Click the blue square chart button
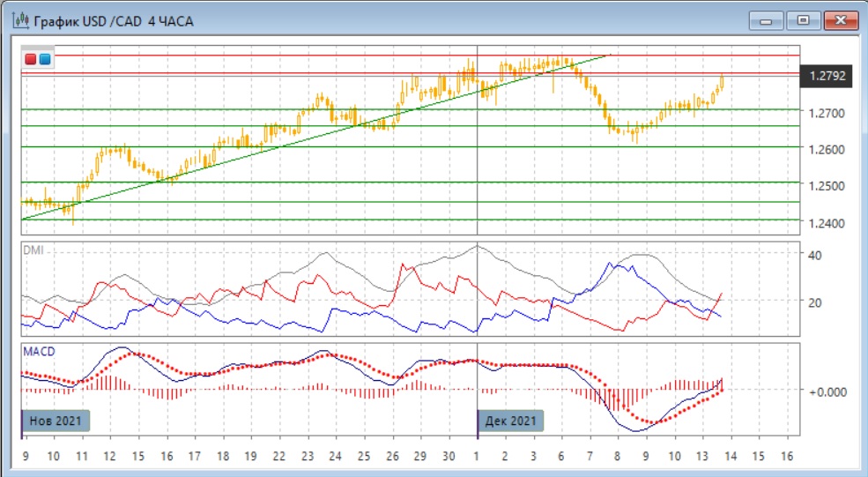Viewport: 868px width, 477px height. click(x=44, y=59)
